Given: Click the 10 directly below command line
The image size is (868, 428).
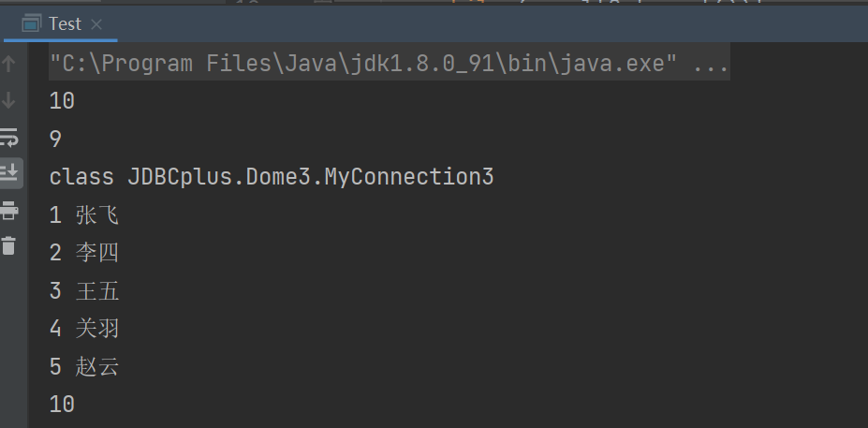Looking at the screenshot, I should click(62, 101).
